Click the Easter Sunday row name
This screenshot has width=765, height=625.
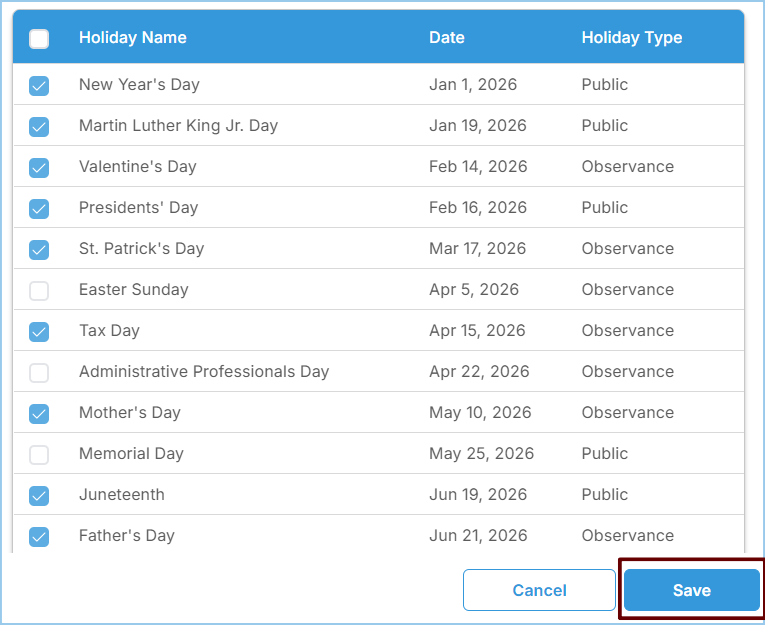click(x=134, y=290)
